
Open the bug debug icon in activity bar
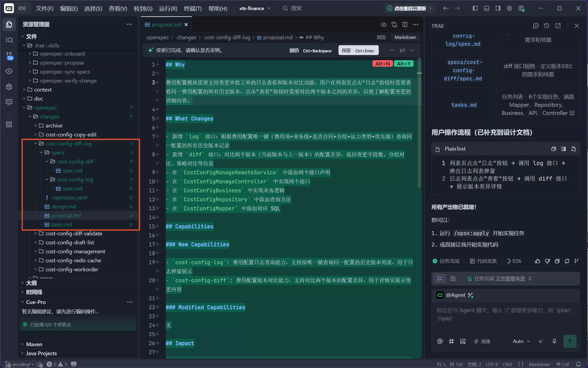coord(9,87)
